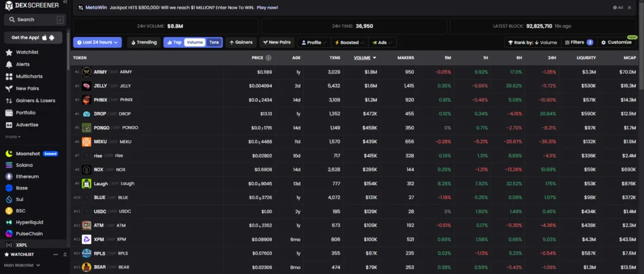
Task: Sort by AGE column header
Action: click(x=296, y=58)
